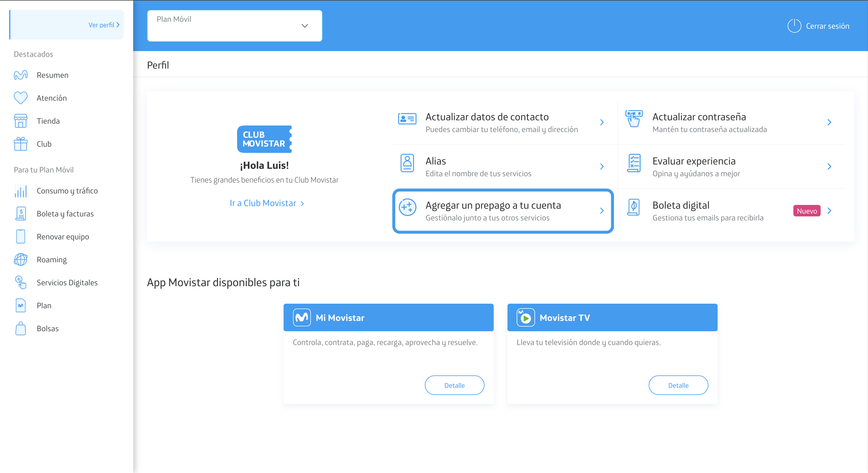Click chevron on Actualizar contraseña row

(829, 122)
